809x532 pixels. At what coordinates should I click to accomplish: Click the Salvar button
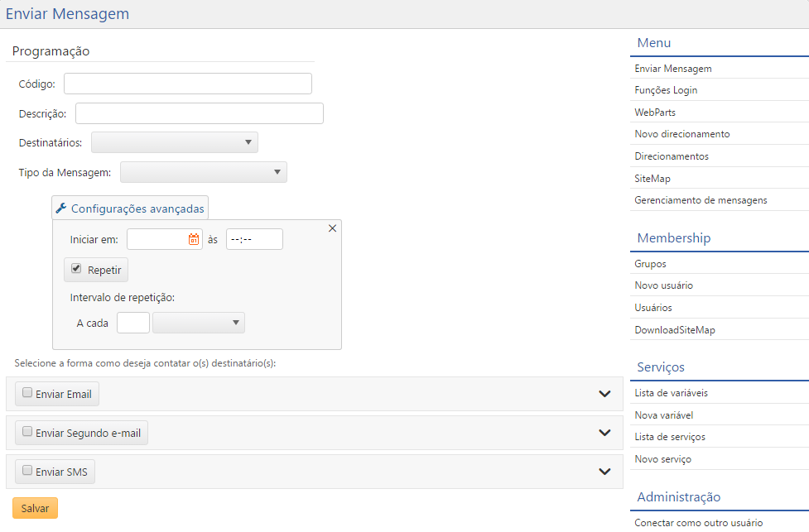pos(34,507)
